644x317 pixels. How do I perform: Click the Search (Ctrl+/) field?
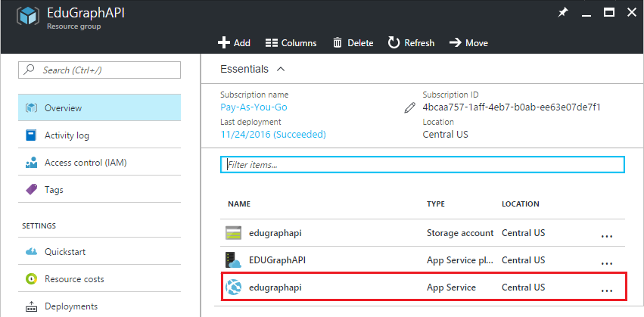click(99, 70)
